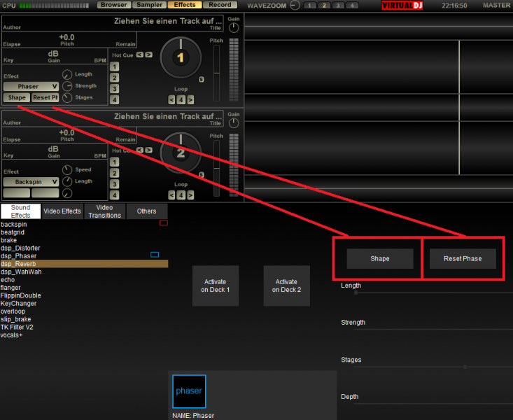Toggle the 4-beat loop on Deck 2

(181, 195)
